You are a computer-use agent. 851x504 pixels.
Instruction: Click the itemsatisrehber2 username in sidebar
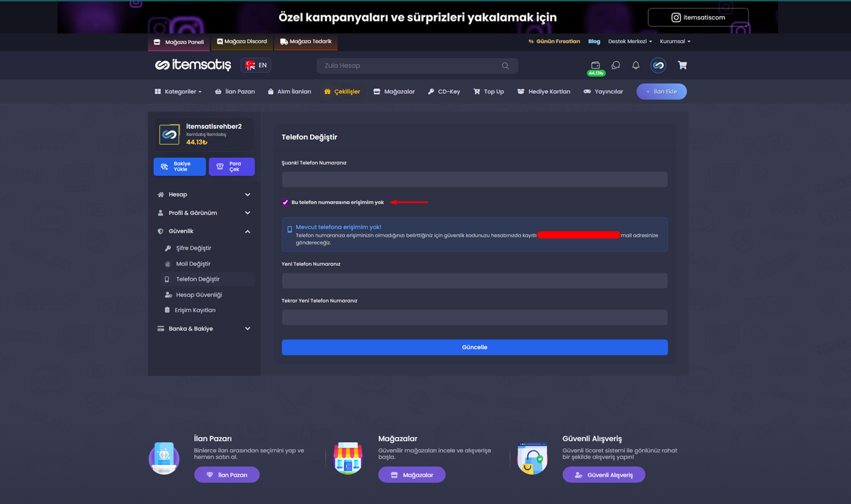click(214, 127)
